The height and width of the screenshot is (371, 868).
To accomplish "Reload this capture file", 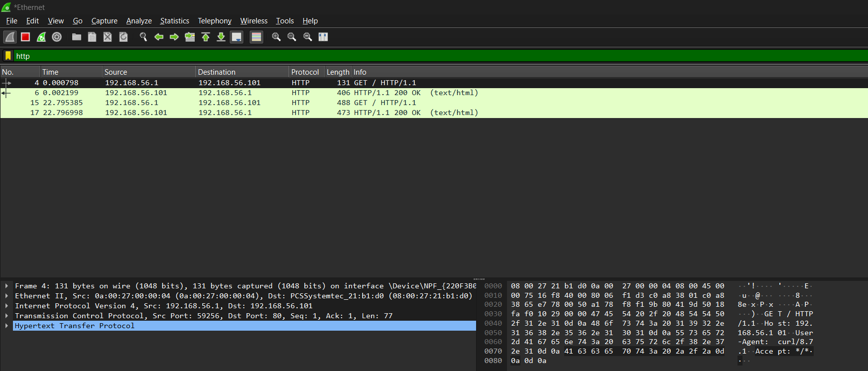I will [x=124, y=37].
